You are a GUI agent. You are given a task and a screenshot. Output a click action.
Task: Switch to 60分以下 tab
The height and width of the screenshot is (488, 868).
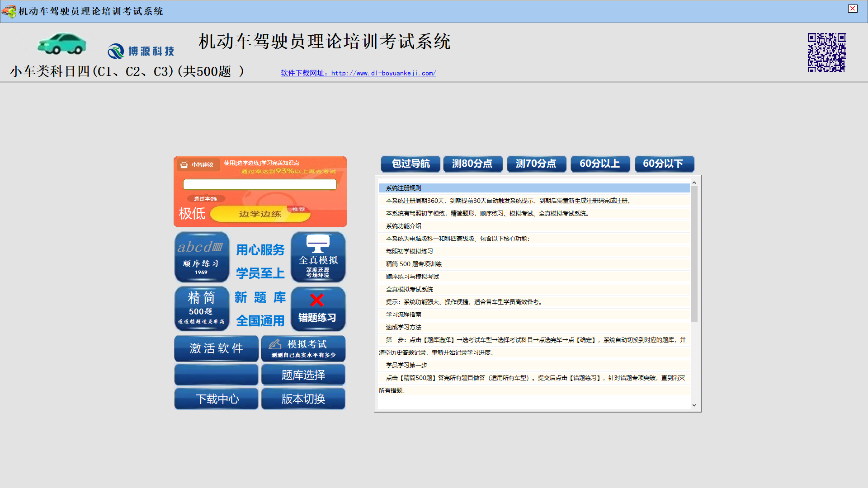tap(664, 164)
